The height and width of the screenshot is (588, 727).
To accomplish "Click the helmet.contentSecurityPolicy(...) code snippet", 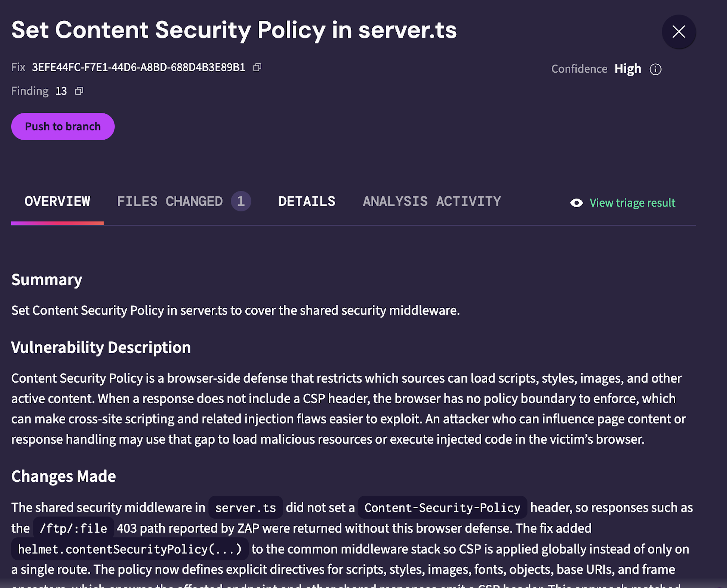I will pos(130,549).
